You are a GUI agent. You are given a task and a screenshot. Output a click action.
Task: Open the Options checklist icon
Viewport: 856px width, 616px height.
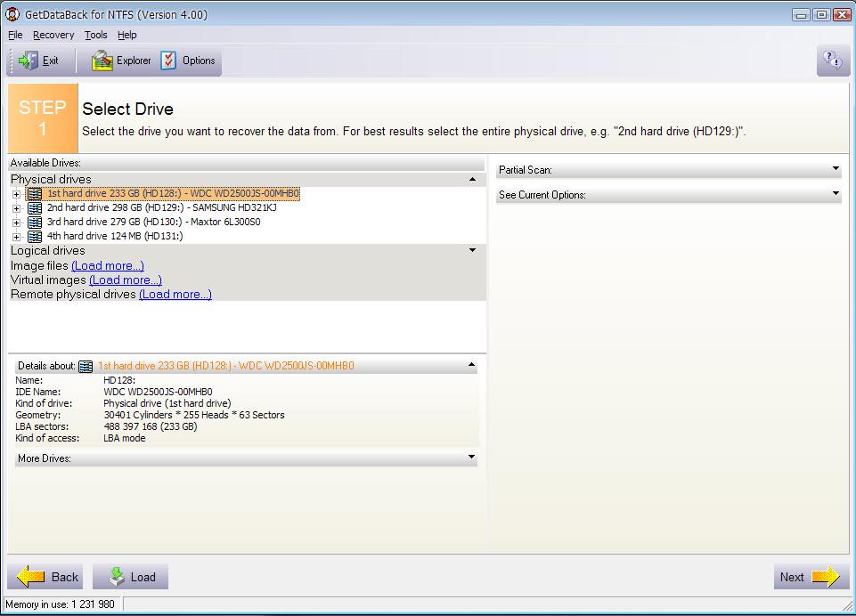pyautogui.click(x=169, y=61)
